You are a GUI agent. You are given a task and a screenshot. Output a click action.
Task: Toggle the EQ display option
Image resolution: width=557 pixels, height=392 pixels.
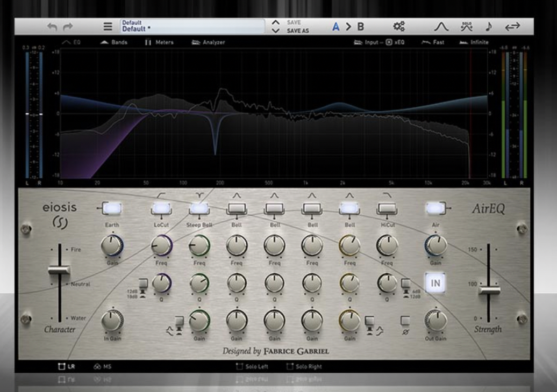[72, 42]
